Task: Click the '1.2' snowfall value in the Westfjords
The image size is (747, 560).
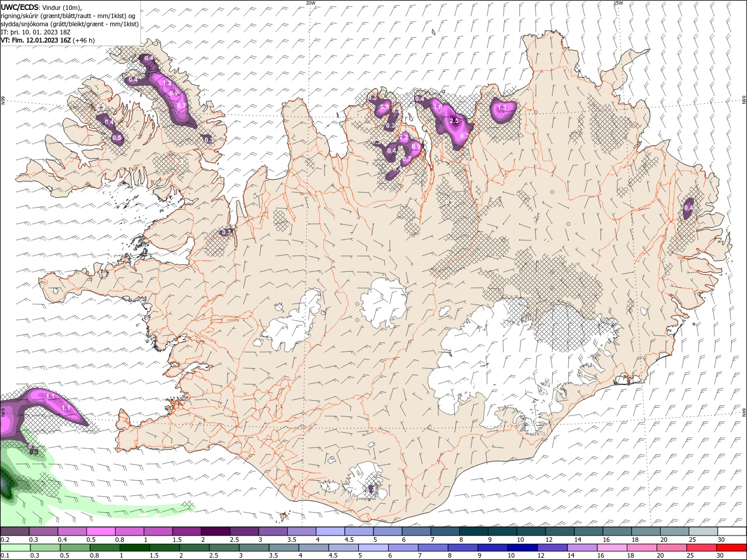Action: pyautogui.click(x=167, y=83)
